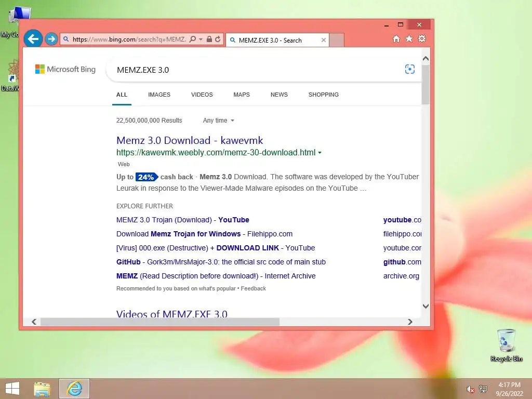
Task: Click the Internet Explorer taskbar icon
Action: (74, 389)
